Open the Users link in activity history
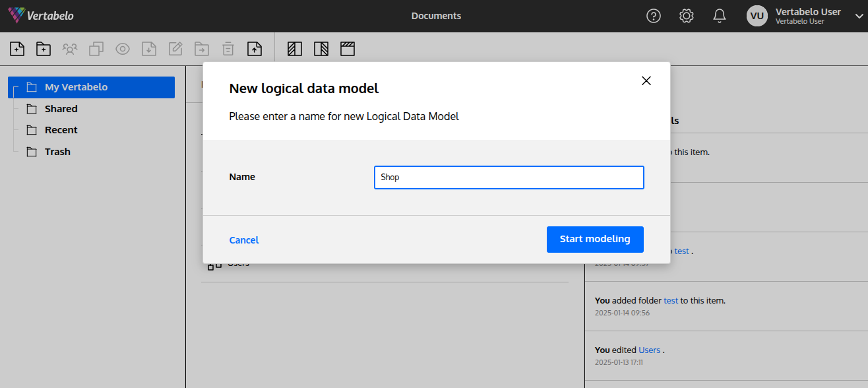868x388 pixels. 649,349
